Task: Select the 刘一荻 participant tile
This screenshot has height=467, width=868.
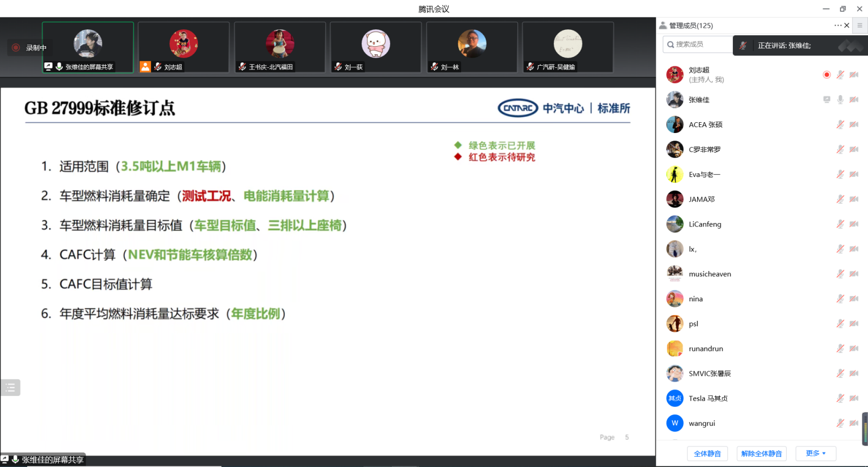Action: click(x=375, y=47)
